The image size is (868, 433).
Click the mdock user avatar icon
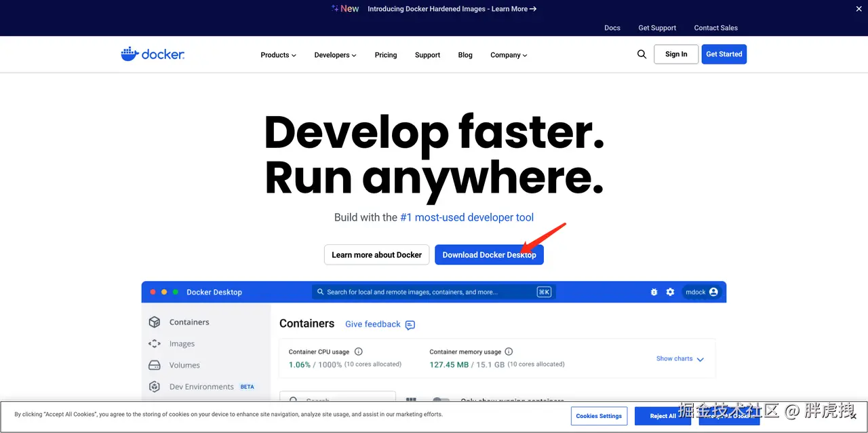[713, 292]
